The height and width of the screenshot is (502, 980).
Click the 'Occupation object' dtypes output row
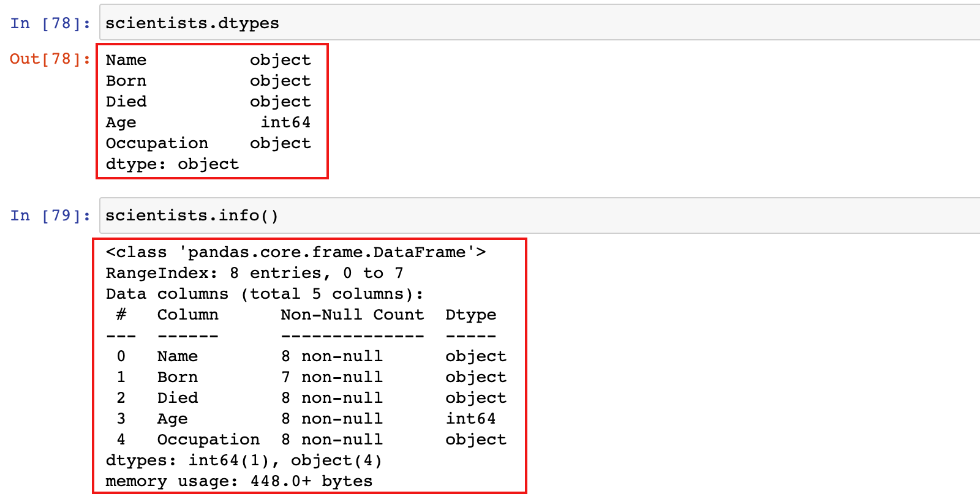(208, 143)
